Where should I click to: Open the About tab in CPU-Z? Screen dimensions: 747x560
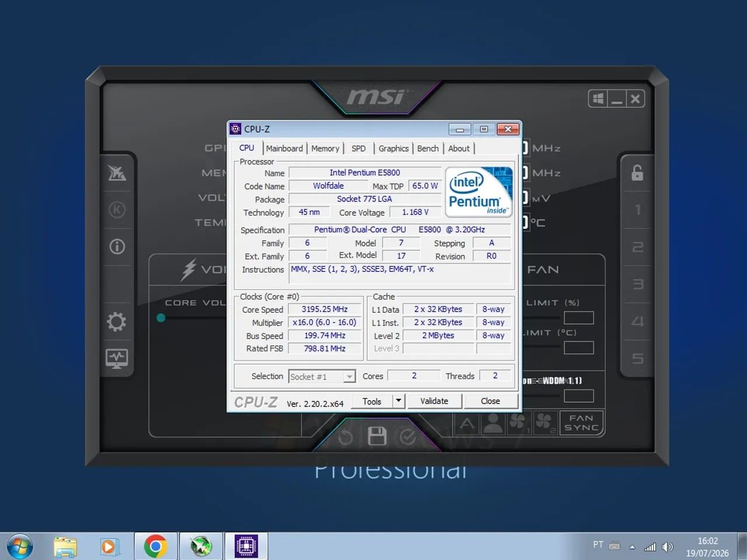click(x=459, y=149)
